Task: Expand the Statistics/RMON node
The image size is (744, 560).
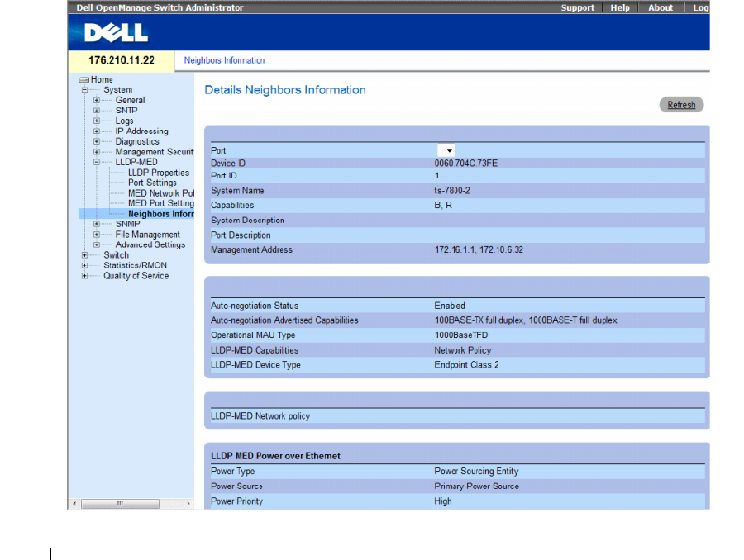Action: click(x=84, y=265)
